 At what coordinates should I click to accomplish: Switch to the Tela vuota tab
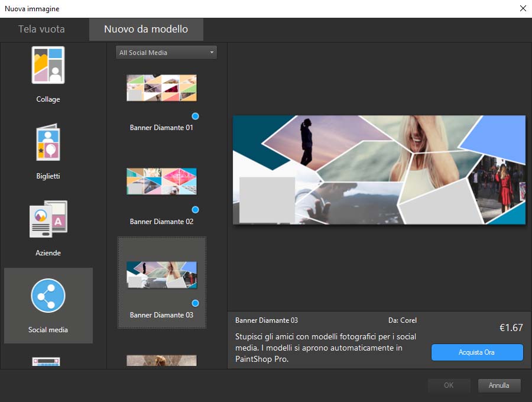(41, 29)
